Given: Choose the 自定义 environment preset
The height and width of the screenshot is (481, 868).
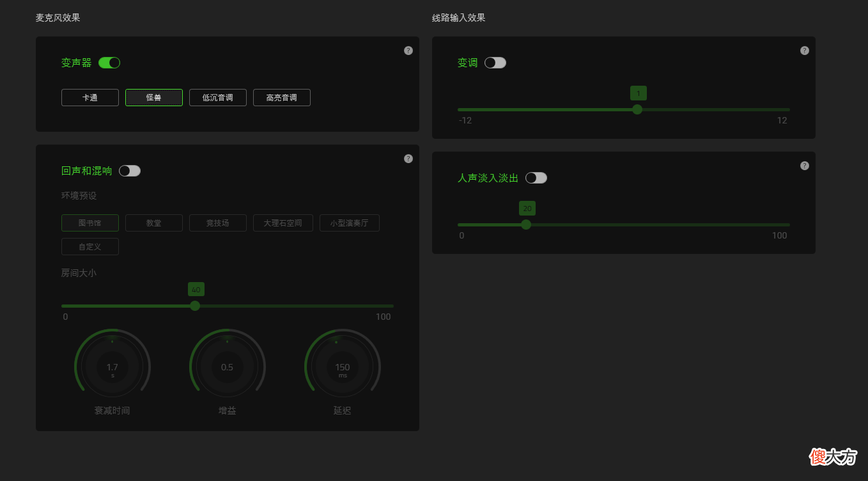Looking at the screenshot, I should 90,246.
